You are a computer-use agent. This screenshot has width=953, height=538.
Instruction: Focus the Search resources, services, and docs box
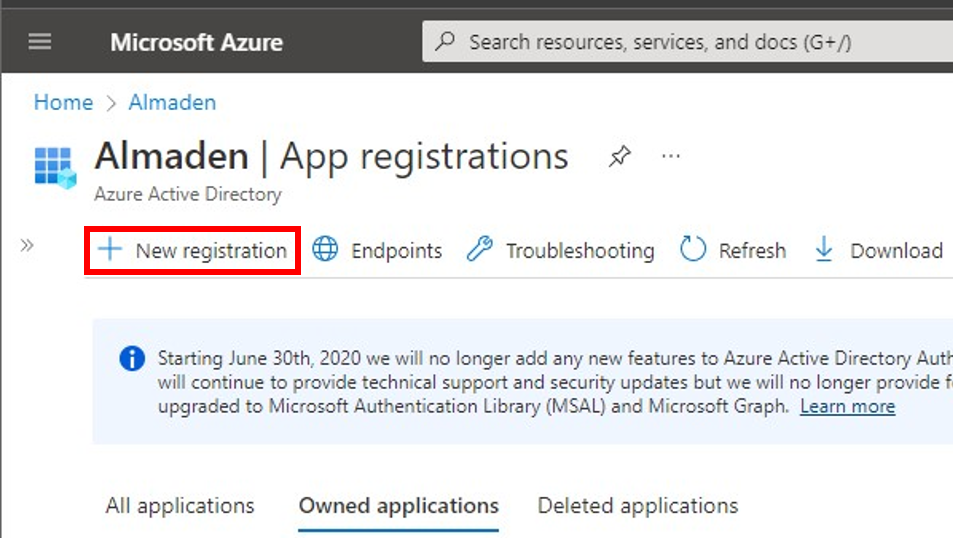(660, 42)
